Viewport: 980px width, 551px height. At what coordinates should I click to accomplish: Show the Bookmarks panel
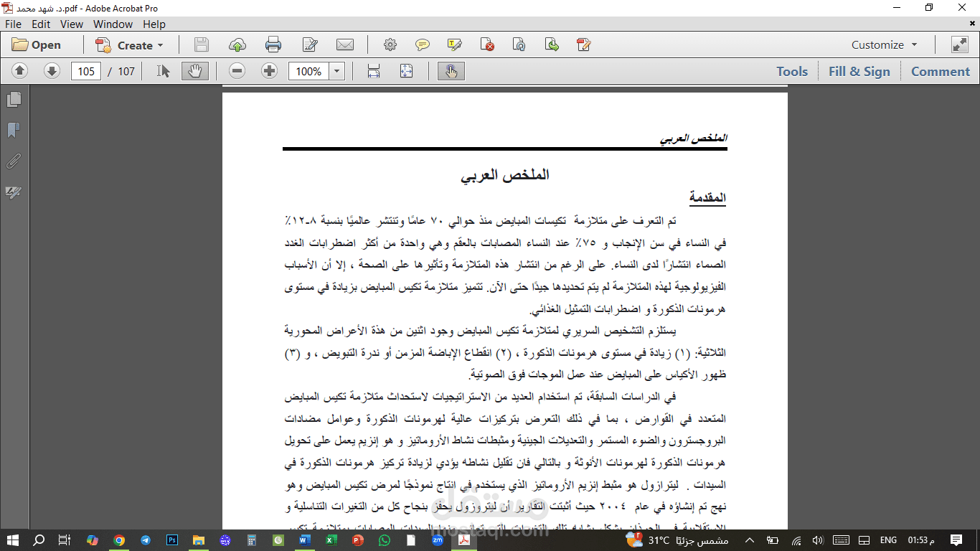[x=14, y=130]
